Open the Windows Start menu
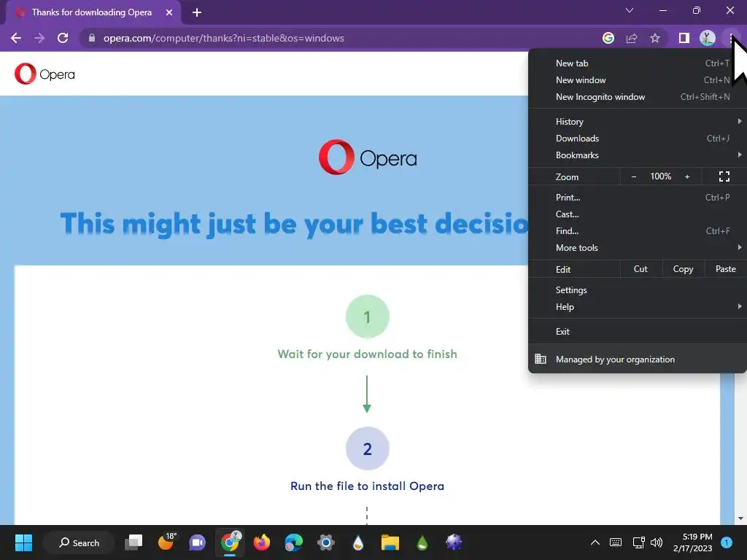 point(23,542)
